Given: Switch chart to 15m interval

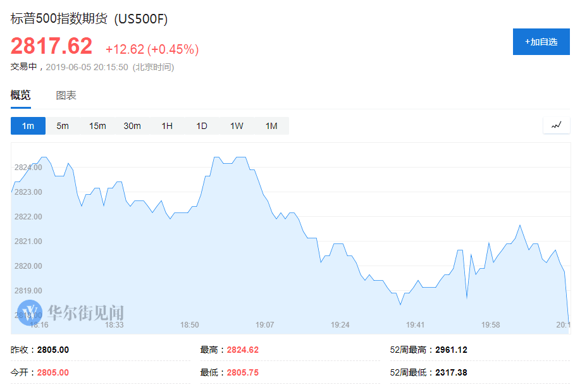Looking at the screenshot, I should coord(97,126).
